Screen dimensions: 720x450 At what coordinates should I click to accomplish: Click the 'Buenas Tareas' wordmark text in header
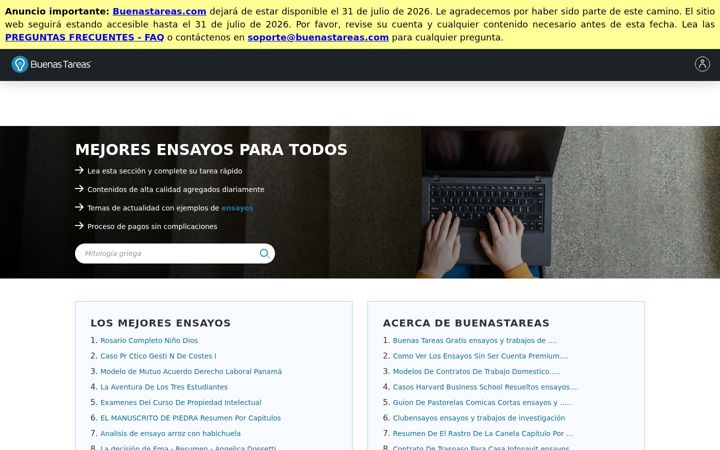[61, 64]
